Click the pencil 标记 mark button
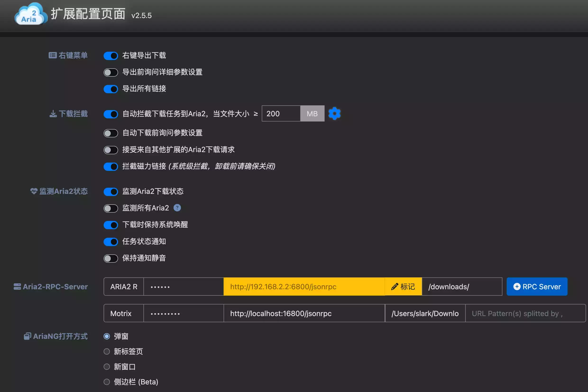 (x=403, y=286)
